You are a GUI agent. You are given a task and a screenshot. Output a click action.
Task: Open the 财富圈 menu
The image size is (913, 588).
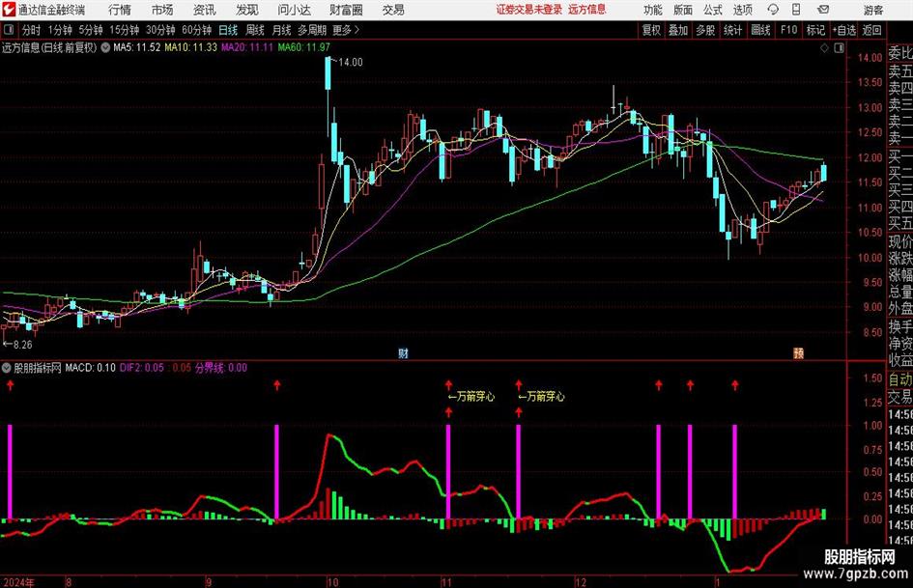tap(346, 10)
